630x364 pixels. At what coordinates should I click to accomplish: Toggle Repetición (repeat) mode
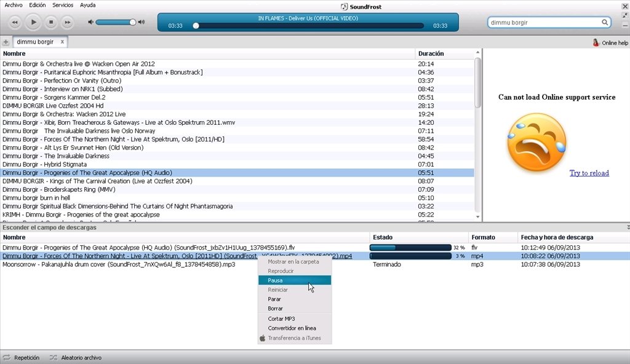pos(22,358)
